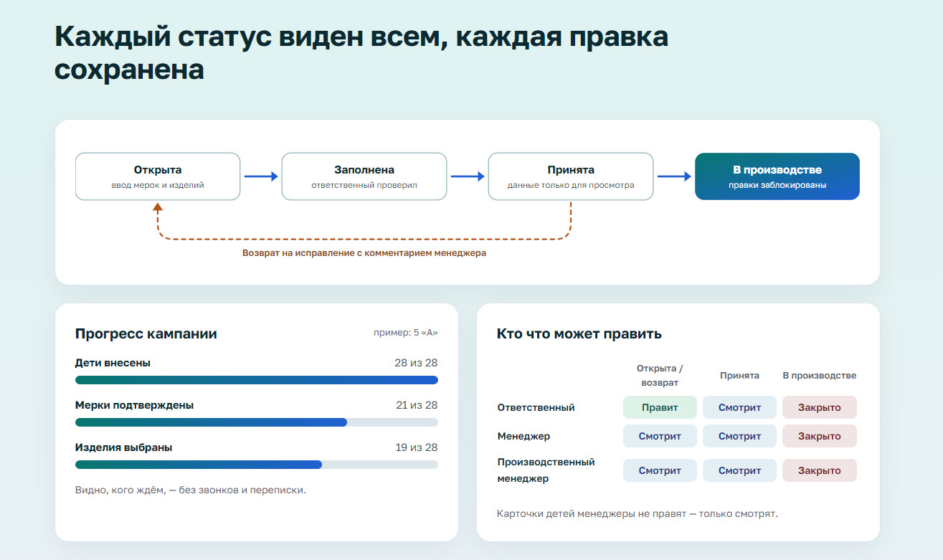The image size is (943, 560).
Task: Click the «21 из 28» value
Action: pos(417,405)
